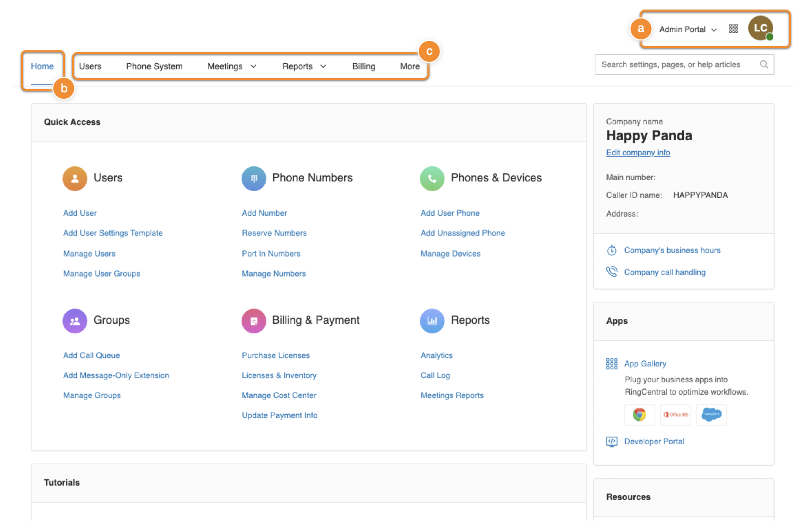This screenshot has height=532, width=802.
Task: Open the LC profile avatar
Action: click(760, 28)
